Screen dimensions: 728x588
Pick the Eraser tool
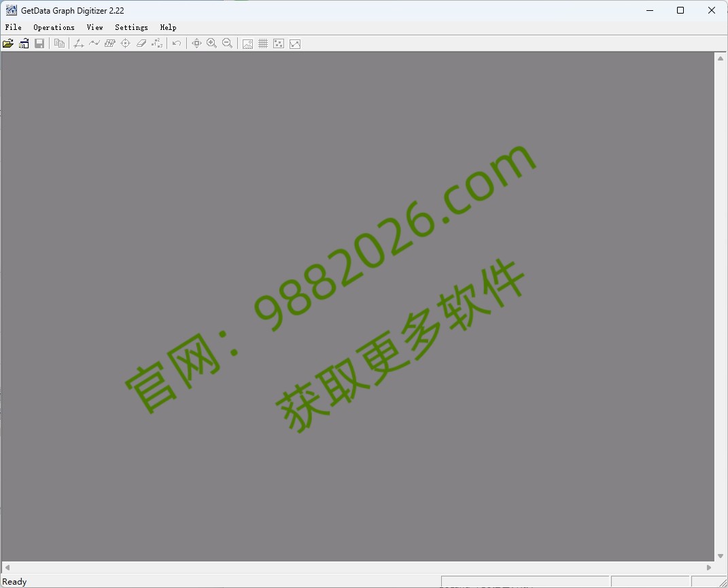point(141,44)
